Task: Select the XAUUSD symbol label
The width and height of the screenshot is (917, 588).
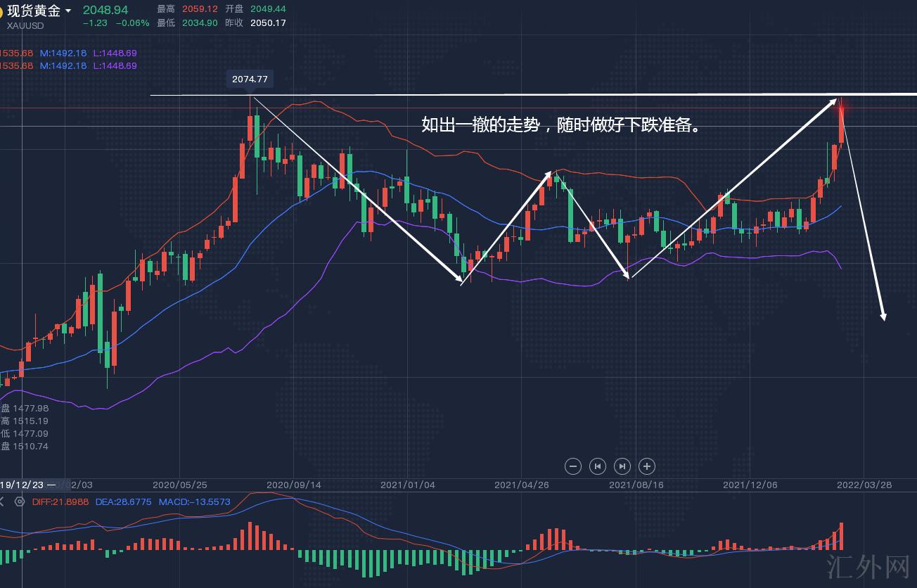Action: pyautogui.click(x=25, y=26)
